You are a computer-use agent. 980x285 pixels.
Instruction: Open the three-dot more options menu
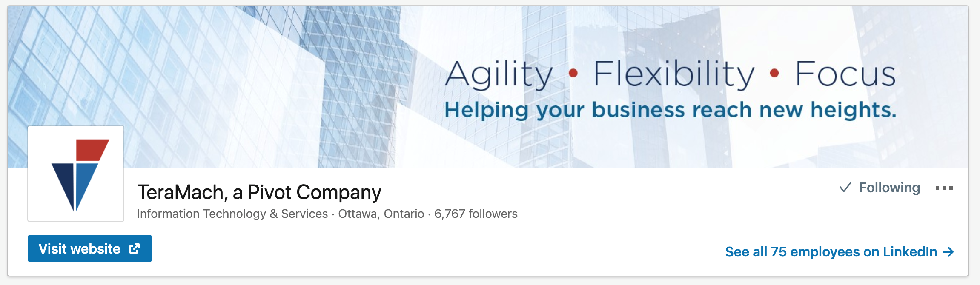[944, 188]
